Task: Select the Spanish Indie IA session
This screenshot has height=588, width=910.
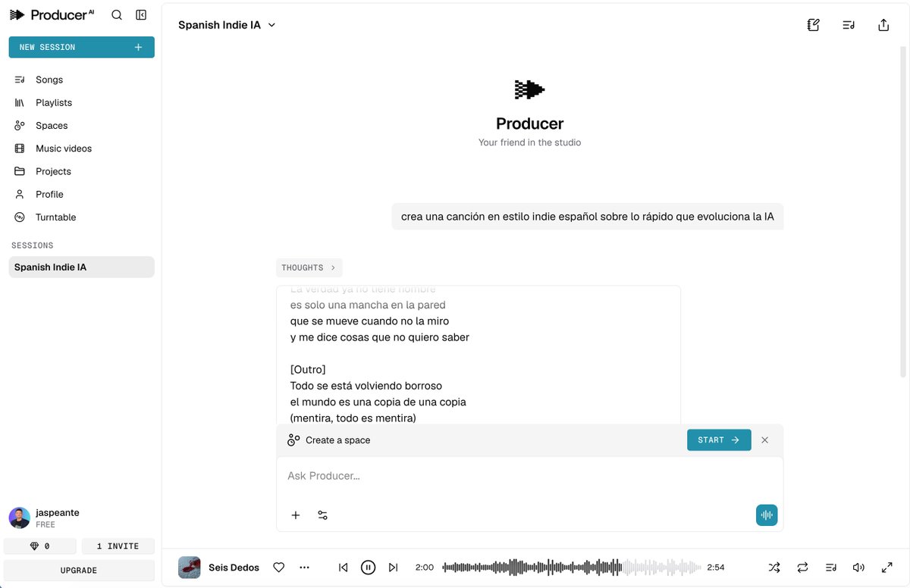Action: pos(82,267)
